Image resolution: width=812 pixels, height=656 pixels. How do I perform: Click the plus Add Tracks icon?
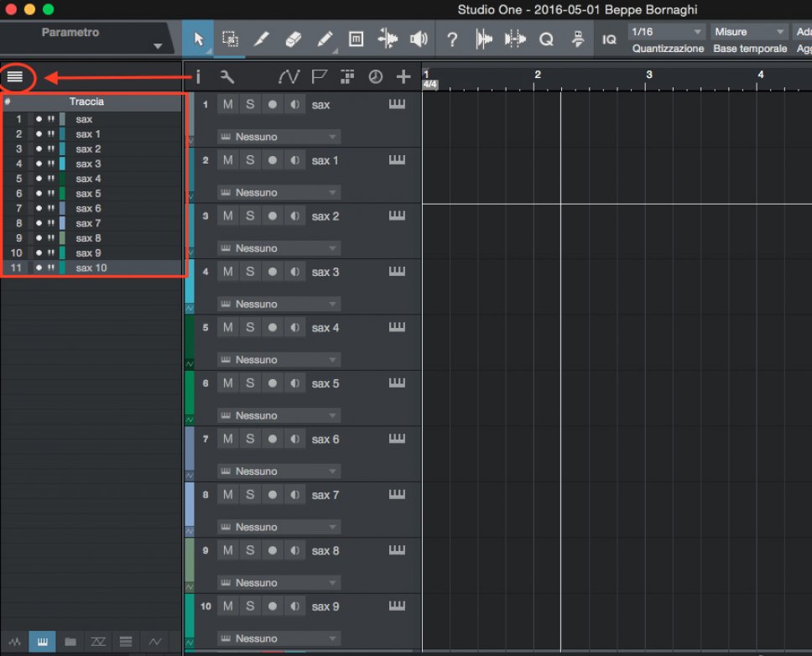tap(403, 77)
